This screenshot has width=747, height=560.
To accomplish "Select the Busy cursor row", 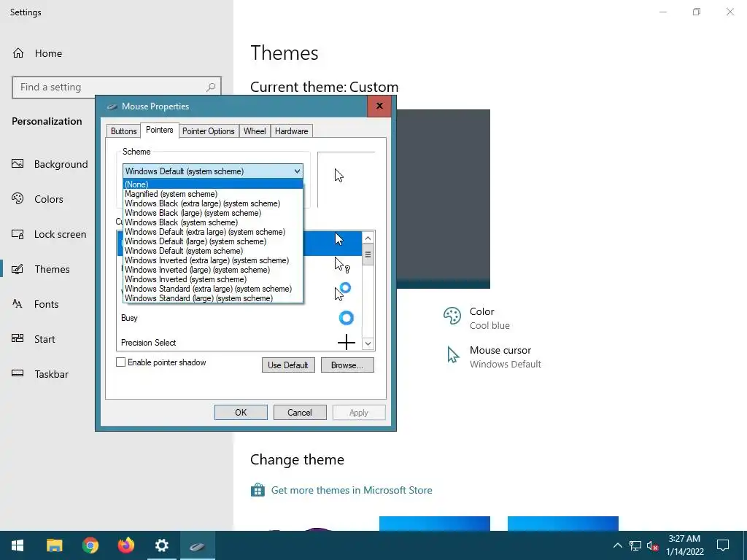I will click(x=239, y=318).
